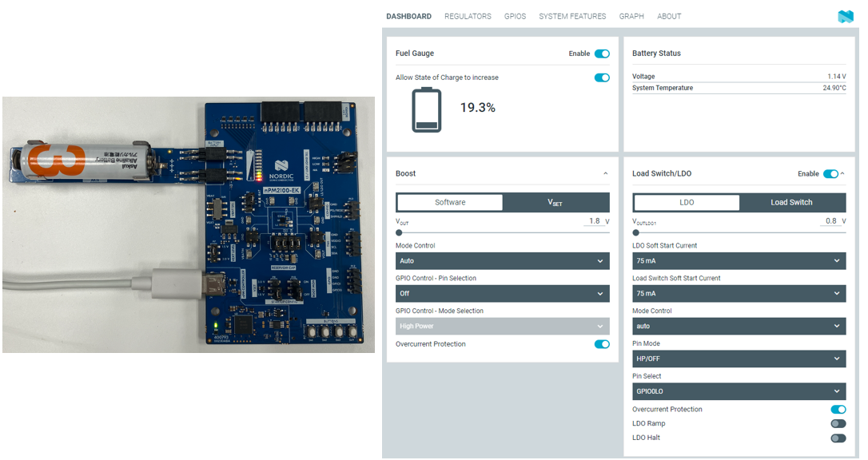This screenshot has height=460, width=868.
Task: Click the Boost VOUT slider handle
Action: click(x=399, y=232)
